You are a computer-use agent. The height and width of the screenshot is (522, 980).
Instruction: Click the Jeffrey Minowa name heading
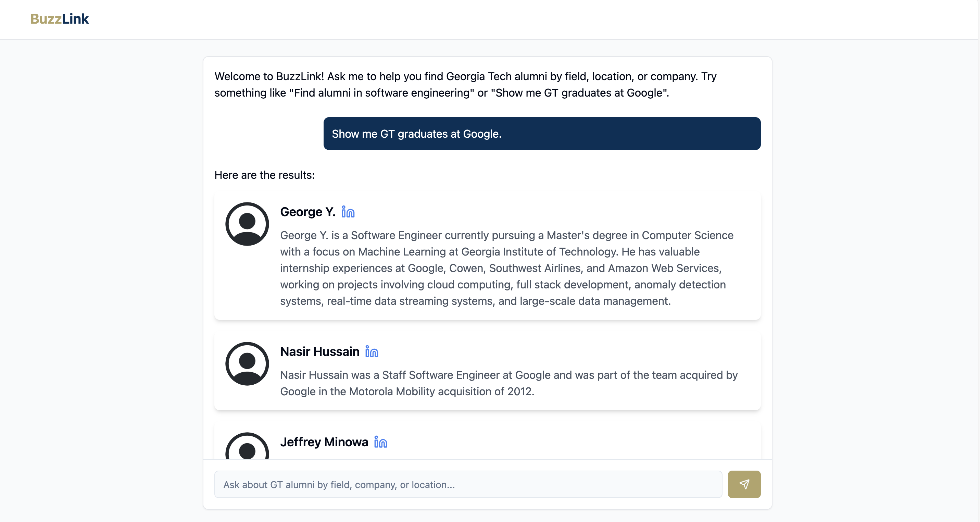tap(324, 442)
